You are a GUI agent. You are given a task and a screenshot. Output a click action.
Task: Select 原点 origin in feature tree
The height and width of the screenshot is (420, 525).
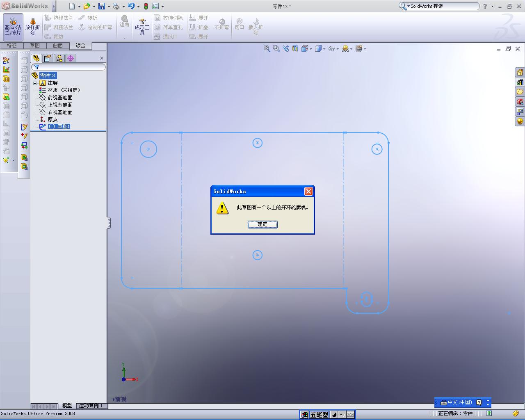(x=52, y=120)
